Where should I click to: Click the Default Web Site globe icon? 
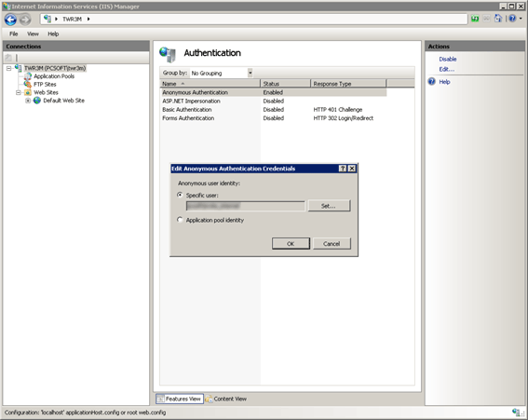(x=37, y=101)
